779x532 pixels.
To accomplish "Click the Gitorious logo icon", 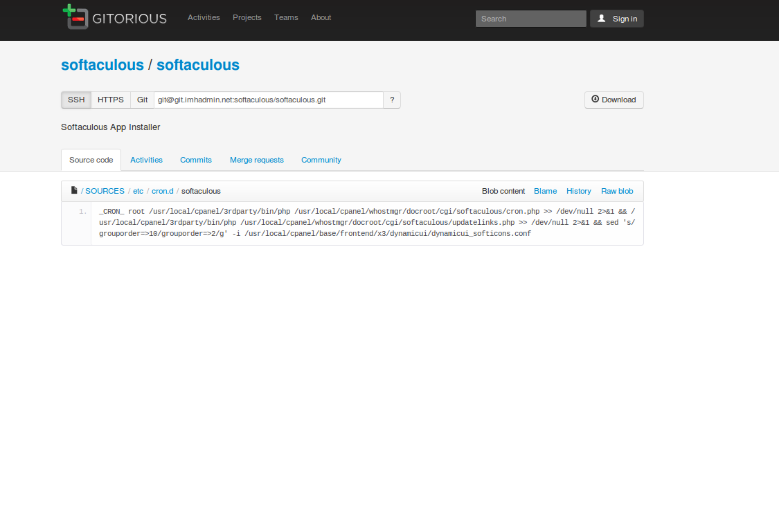I will [75, 17].
